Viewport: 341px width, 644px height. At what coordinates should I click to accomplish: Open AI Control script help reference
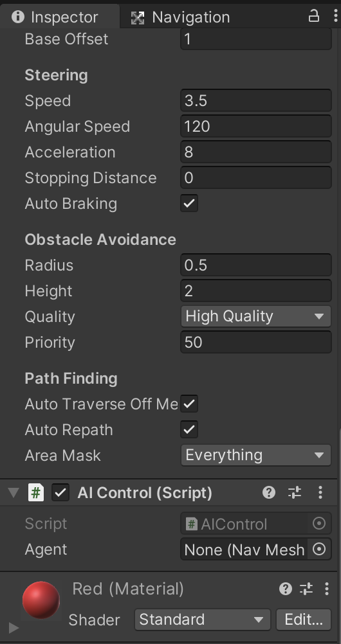click(269, 492)
